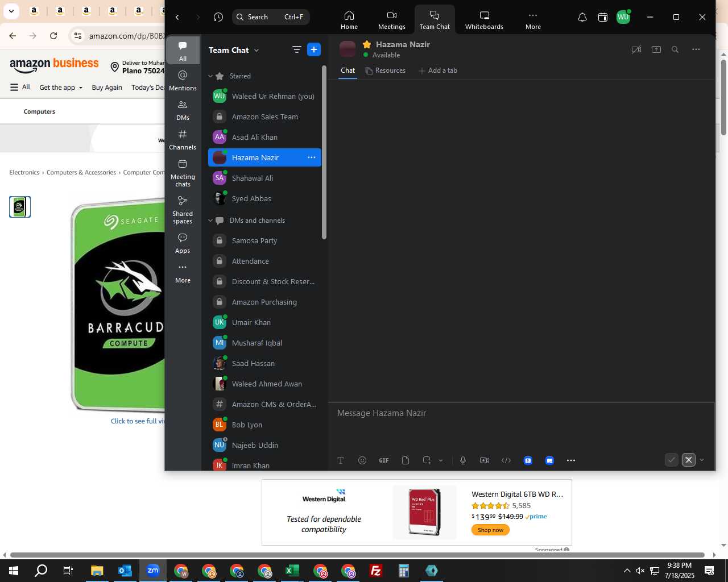Open Amazon Get the app dropdown
The image size is (728, 582).
pyautogui.click(x=61, y=88)
